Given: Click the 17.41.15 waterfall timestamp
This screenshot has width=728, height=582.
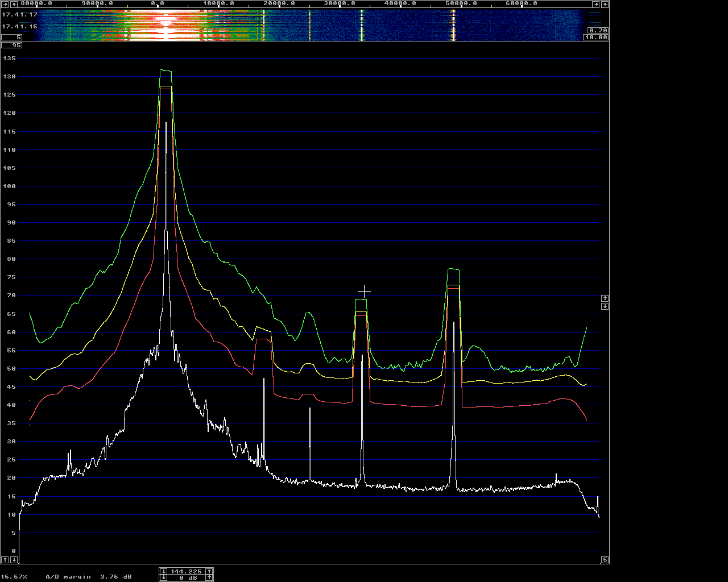Looking at the screenshot, I should pyautogui.click(x=19, y=27).
